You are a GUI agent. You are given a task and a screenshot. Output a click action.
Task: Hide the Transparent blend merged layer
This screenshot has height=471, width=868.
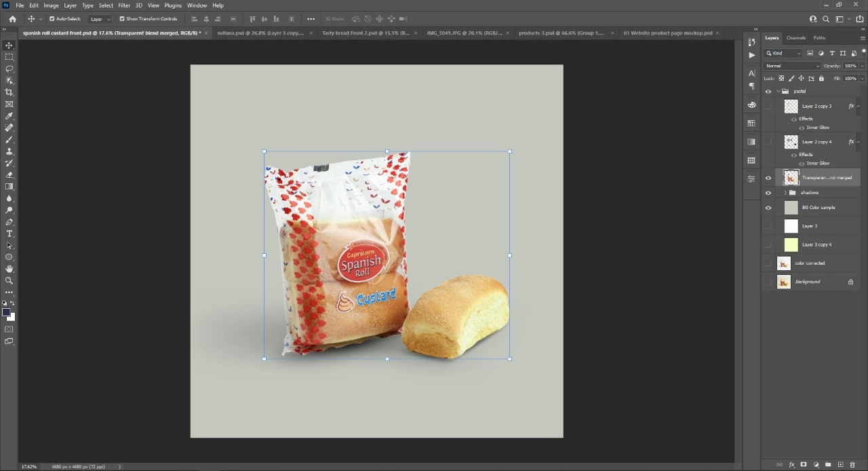point(768,178)
